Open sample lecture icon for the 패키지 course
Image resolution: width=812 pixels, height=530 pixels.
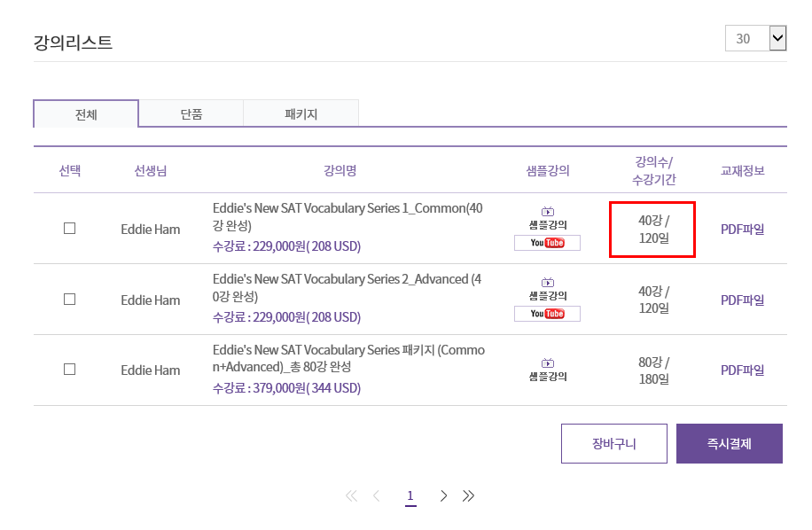click(547, 363)
